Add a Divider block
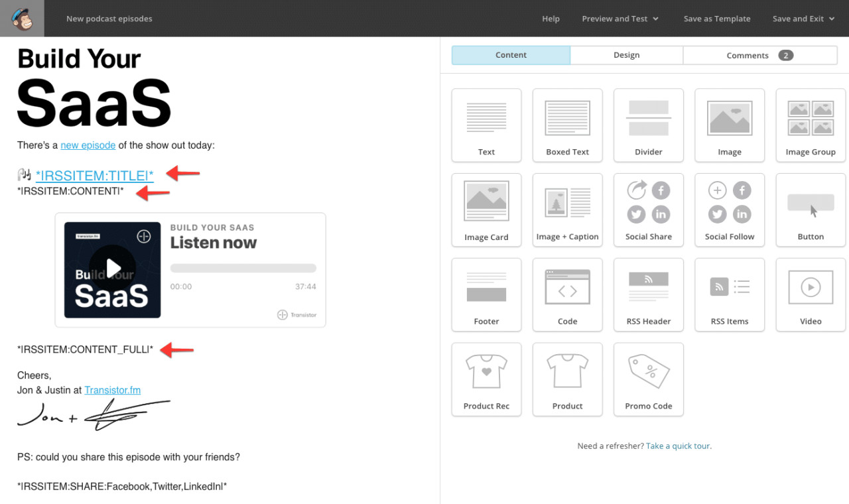The width and height of the screenshot is (849, 504). pos(648,125)
